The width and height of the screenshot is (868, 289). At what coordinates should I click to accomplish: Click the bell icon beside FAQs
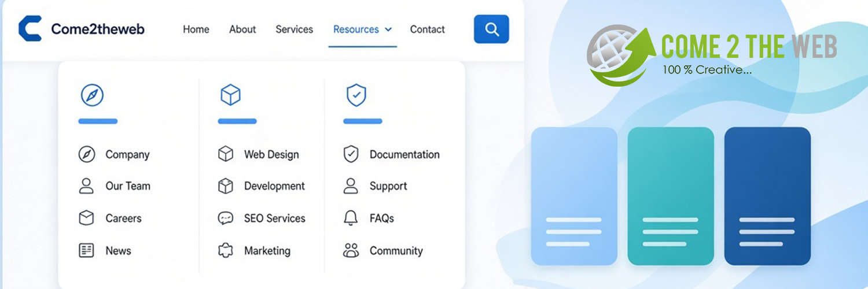351,218
